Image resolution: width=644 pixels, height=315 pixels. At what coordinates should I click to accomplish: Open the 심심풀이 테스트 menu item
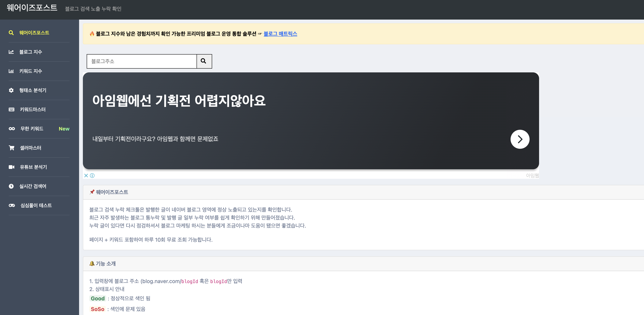coord(36,205)
